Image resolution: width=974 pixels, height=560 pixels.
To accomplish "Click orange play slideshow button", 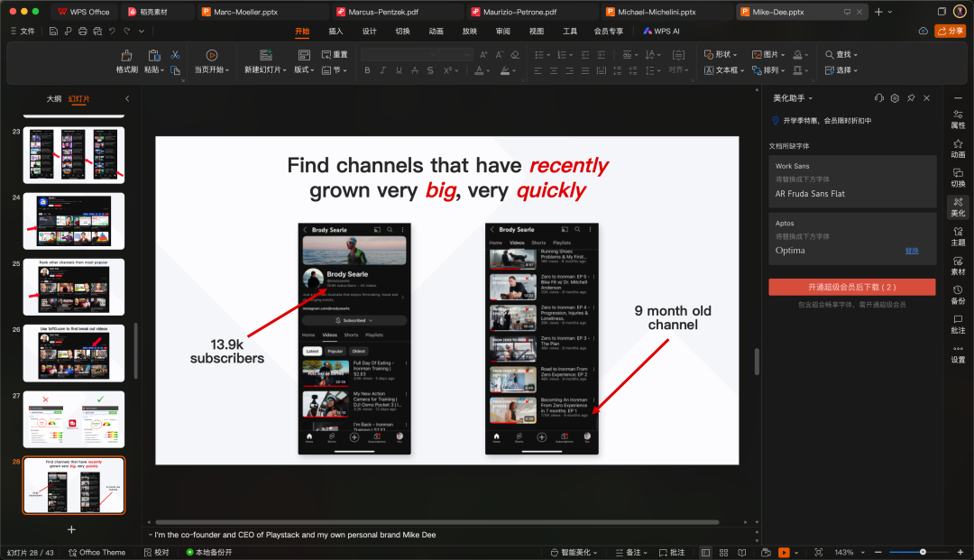I will [x=784, y=553].
